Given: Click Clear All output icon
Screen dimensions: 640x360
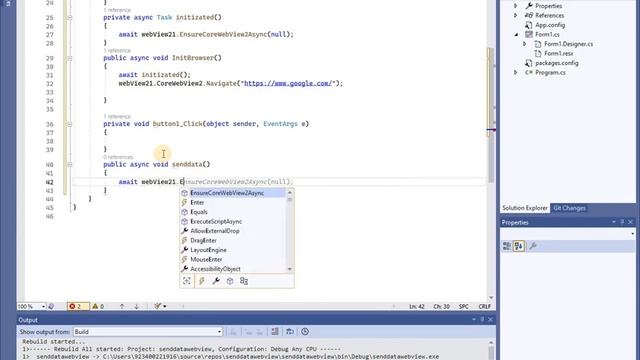Looking at the screenshot, I should click(275, 332).
